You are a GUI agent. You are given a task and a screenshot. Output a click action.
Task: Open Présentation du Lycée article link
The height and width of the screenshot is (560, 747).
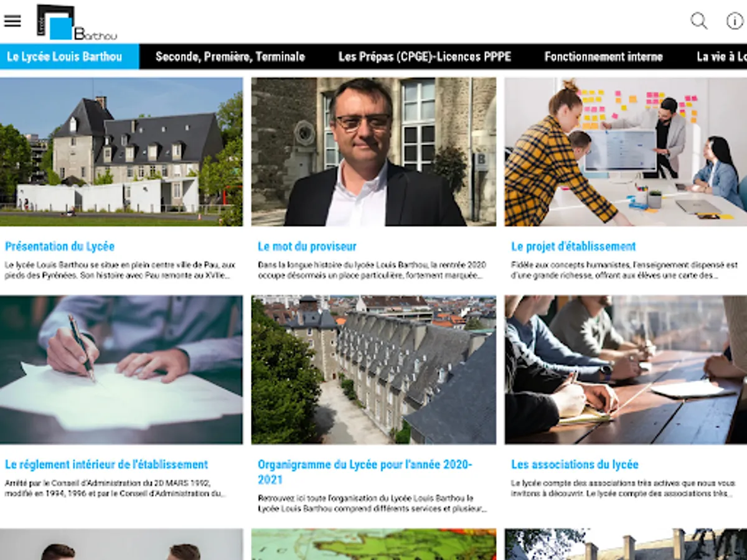(x=60, y=246)
